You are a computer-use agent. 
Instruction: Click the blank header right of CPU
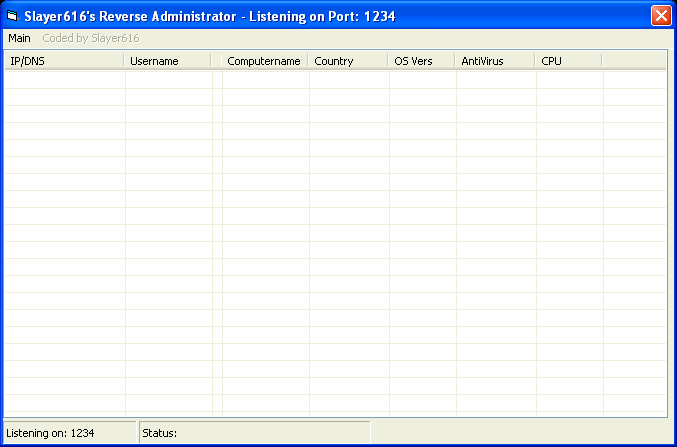tap(633, 61)
